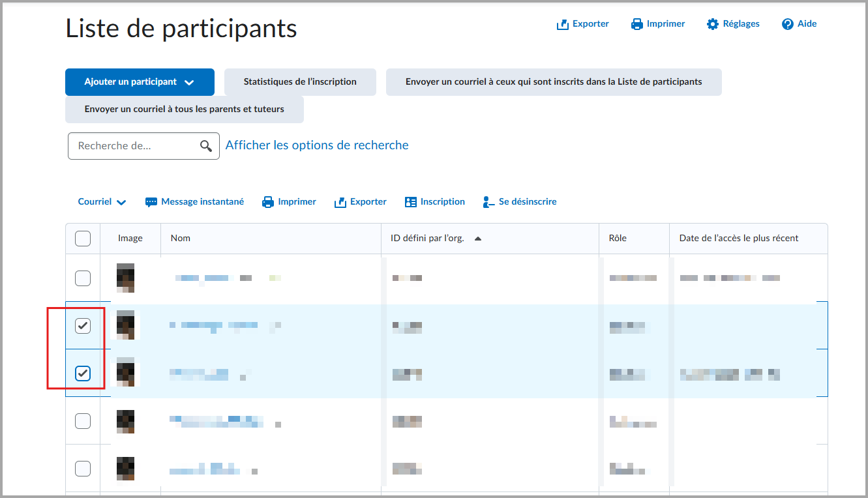
Task: Click the magnifying glass search icon
Action: [206, 146]
